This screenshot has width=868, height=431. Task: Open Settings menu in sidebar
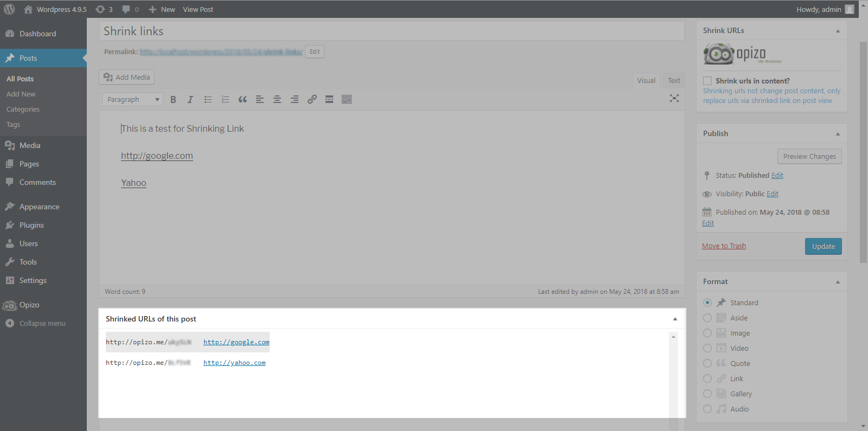click(x=43, y=280)
